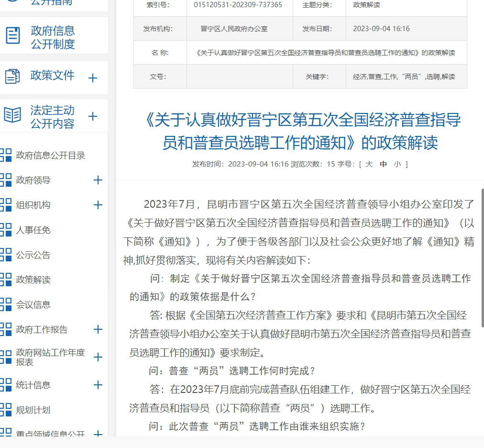This screenshot has height=448, width=484.
Task: Go to 人事任免 page
Action: click(33, 230)
